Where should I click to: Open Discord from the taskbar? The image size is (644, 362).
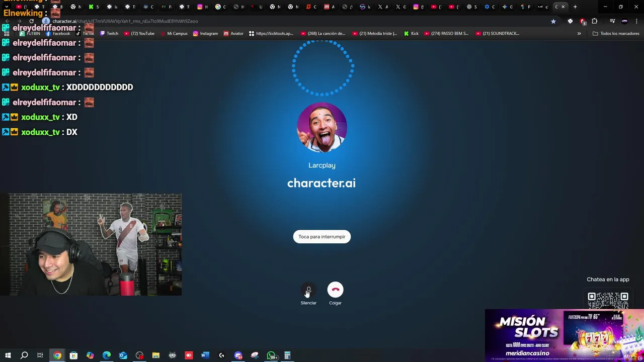point(238,355)
